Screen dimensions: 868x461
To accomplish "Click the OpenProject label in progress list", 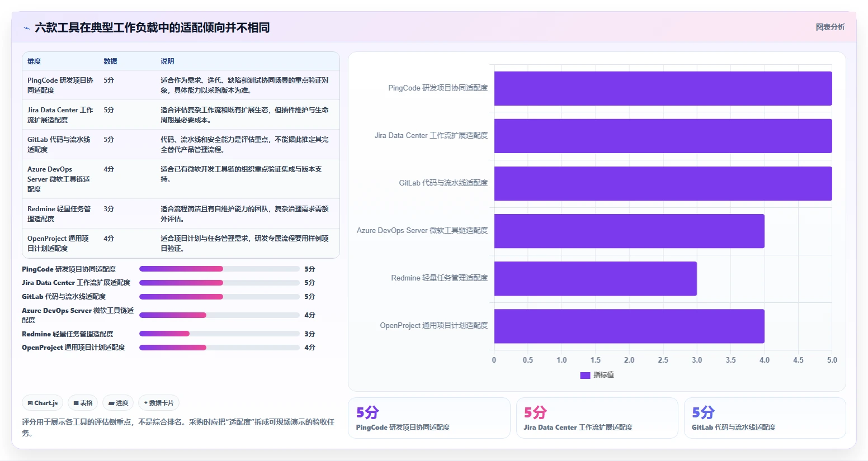I will click(73, 348).
